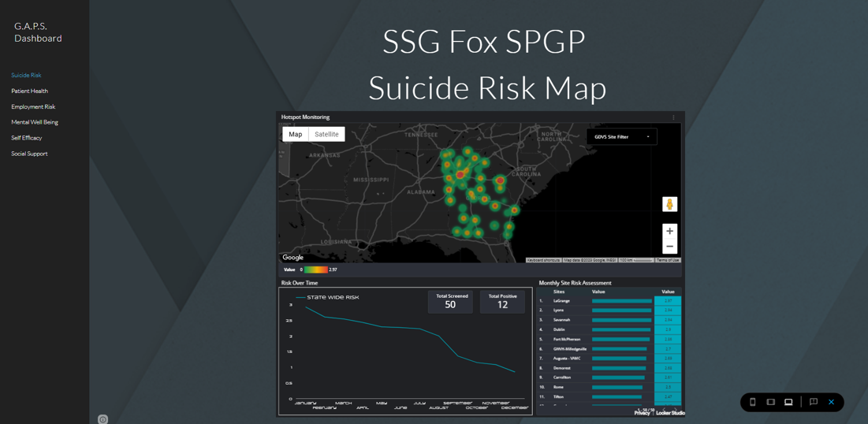Screen dimensions: 868x424
Task: Open the Social Support page
Action: click(29, 154)
